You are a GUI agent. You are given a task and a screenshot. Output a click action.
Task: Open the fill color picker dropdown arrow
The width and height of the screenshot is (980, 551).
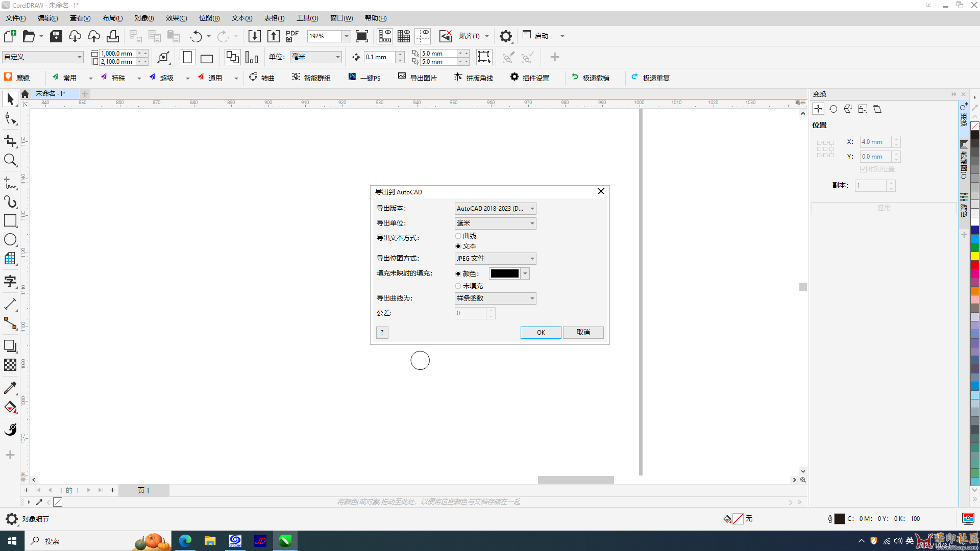pos(525,274)
